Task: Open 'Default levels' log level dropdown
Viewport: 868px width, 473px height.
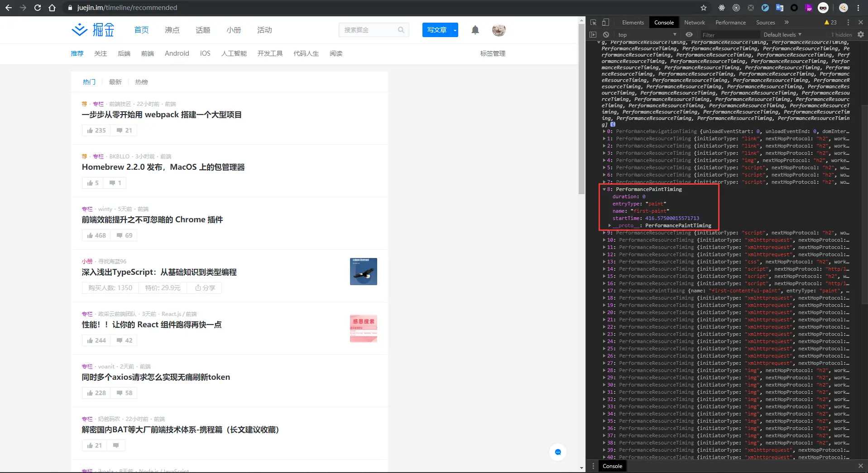Action: (x=782, y=34)
